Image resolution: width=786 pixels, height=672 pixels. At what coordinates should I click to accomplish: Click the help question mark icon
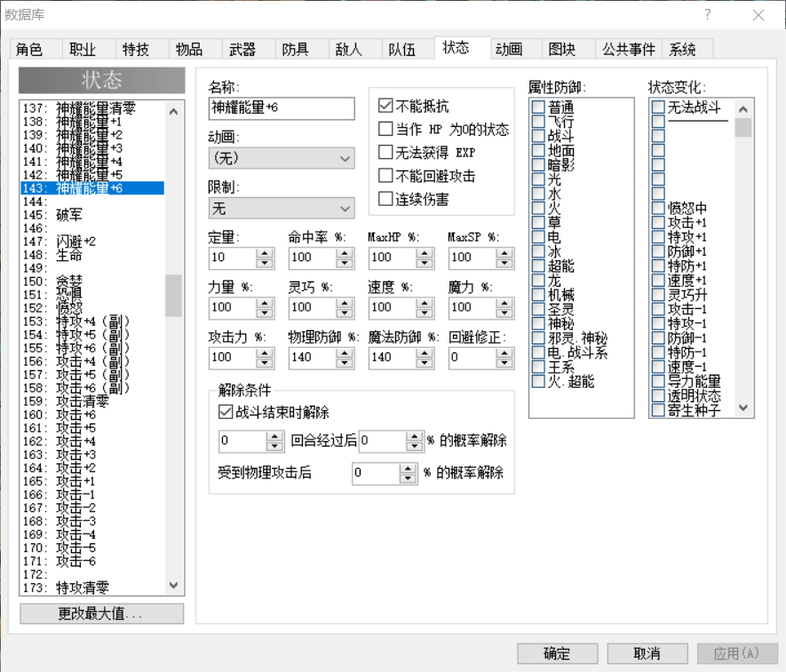pos(707,14)
